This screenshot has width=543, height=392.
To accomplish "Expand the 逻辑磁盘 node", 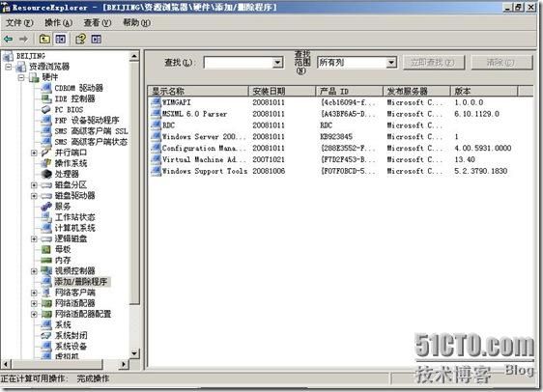I will point(34,238).
